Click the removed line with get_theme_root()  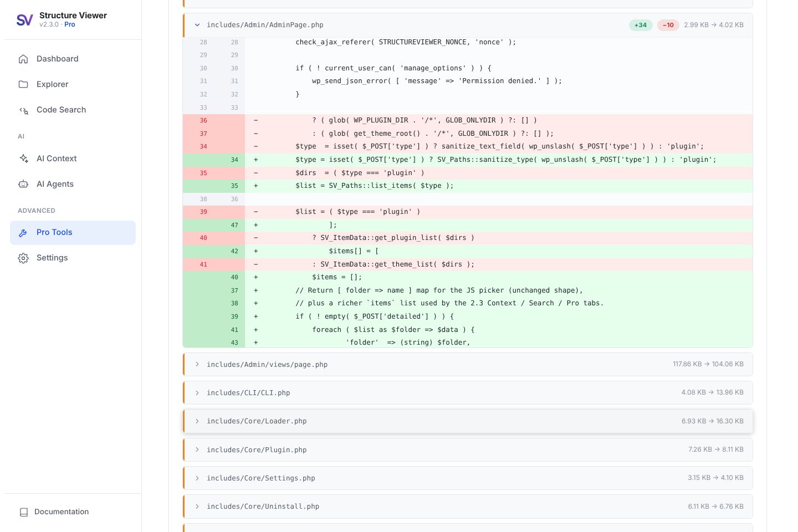(468, 134)
